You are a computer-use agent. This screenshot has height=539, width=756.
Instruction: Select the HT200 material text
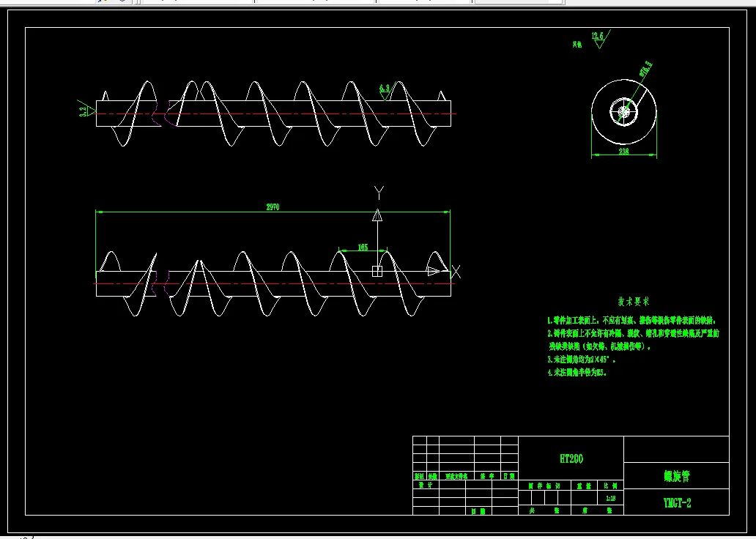click(x=571, y=458)
